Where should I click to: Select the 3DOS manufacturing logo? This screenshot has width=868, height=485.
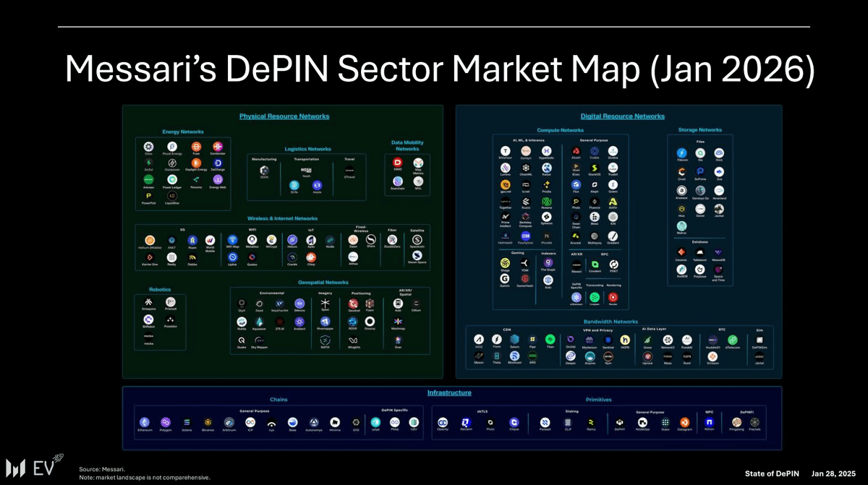click(265, 171)
